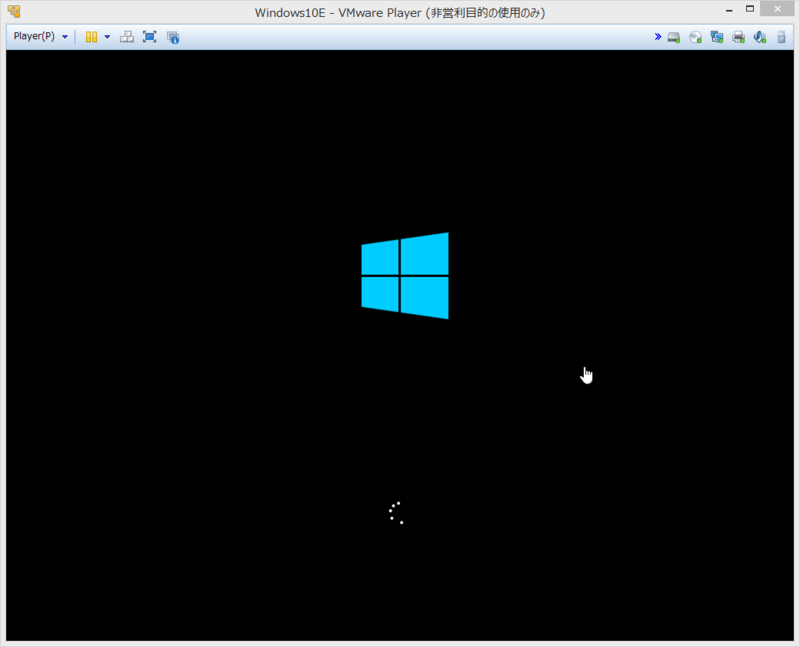
Task: Close the VMware Player window
Action: point(777,9)
